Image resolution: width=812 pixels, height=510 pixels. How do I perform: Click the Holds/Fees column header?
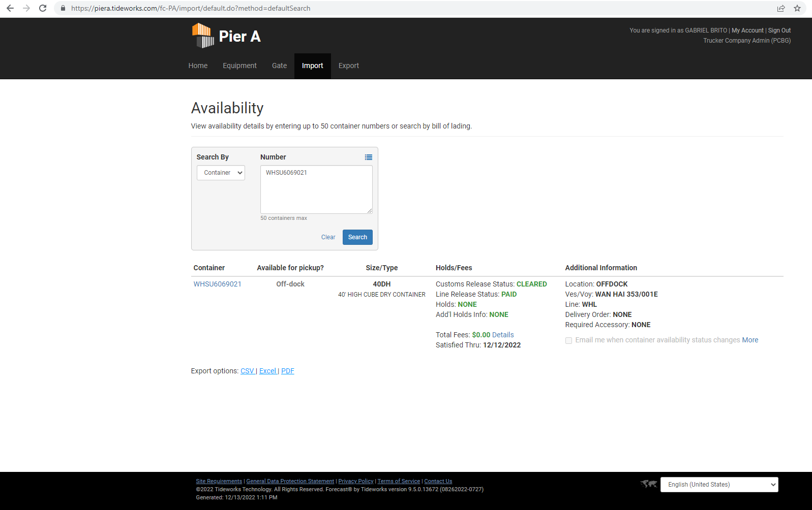(x=454, y=268)
